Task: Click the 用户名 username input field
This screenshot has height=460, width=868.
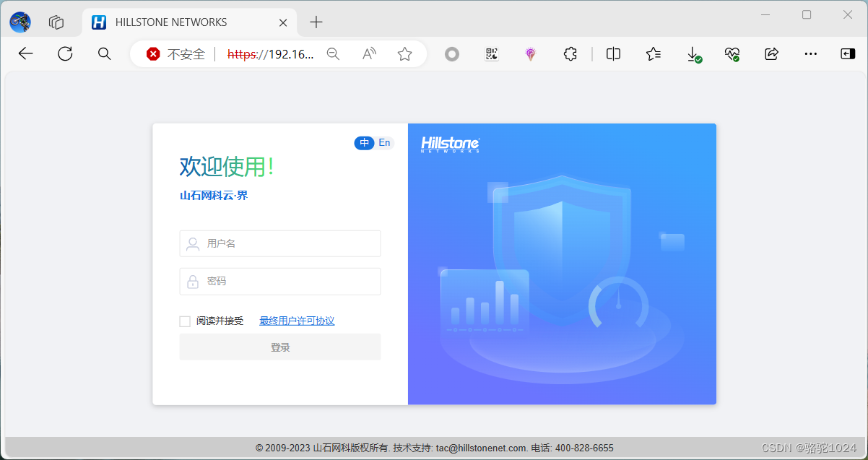Action: tap(280, 243)
